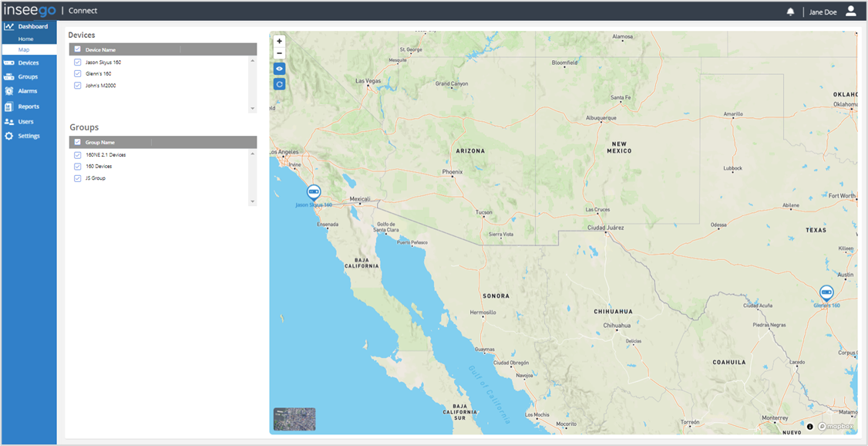Click the Los Angeles label on the map
The image size is (868, 446).
point(285,151)
